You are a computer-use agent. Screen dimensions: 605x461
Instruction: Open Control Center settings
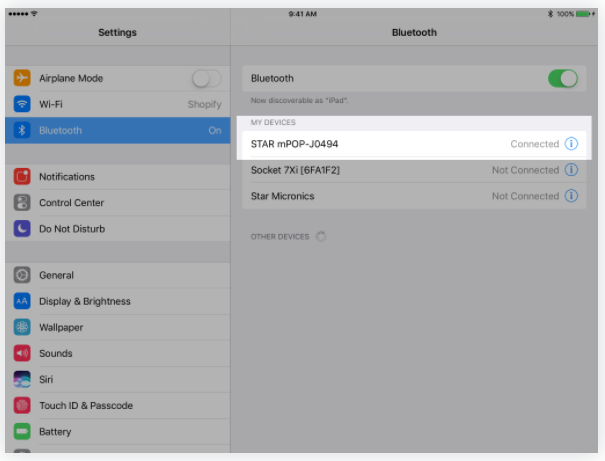(x=118, y=203)
